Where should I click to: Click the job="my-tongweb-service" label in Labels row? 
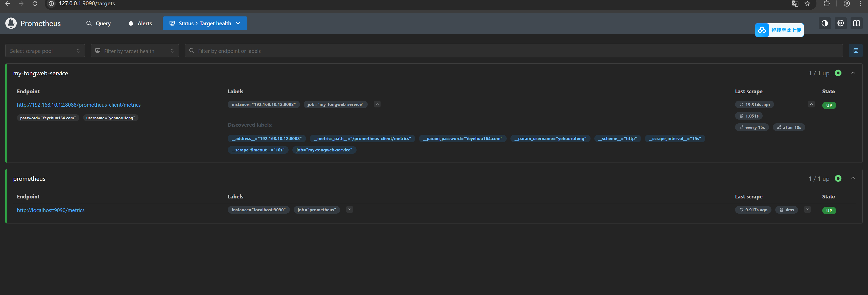click(336, 104)
